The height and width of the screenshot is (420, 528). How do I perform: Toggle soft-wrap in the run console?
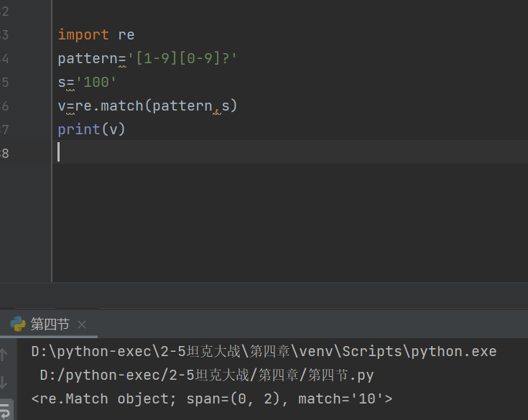(6, 411)
